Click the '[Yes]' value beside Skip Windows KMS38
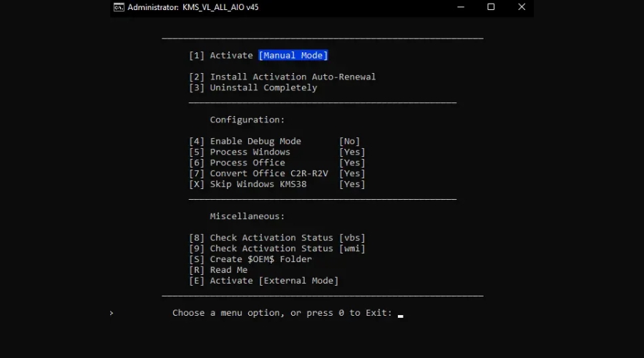 (x=352, y=184)
